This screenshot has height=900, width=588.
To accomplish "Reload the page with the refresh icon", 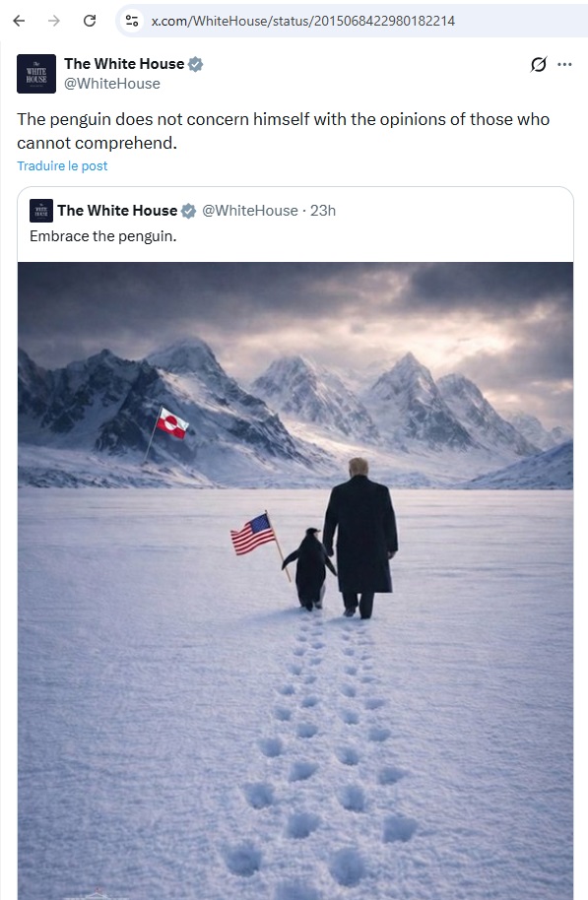I will tap(90, 21).
